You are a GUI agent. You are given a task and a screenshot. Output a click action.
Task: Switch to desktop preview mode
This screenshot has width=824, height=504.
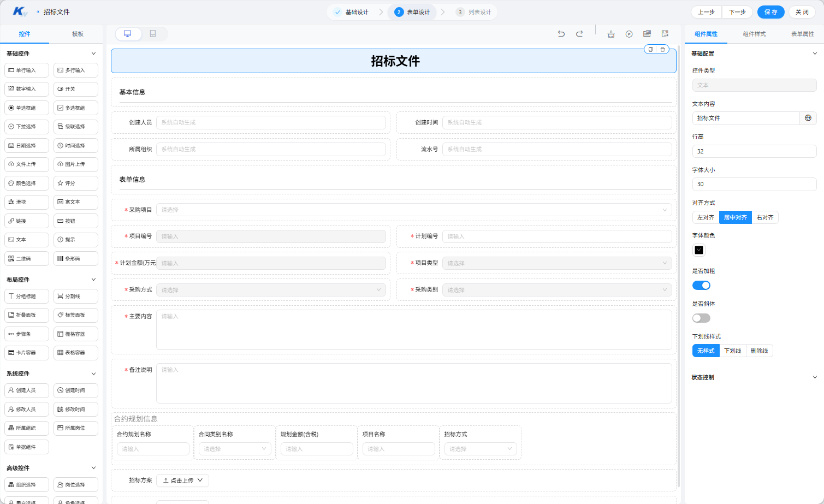tap(128, 34)
